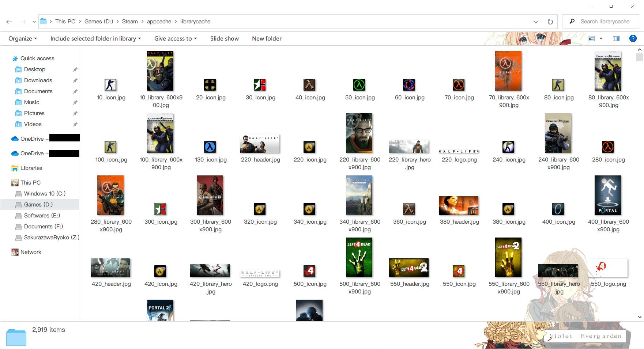Select the 220_header.jpg thumbnail

[260, 144]
